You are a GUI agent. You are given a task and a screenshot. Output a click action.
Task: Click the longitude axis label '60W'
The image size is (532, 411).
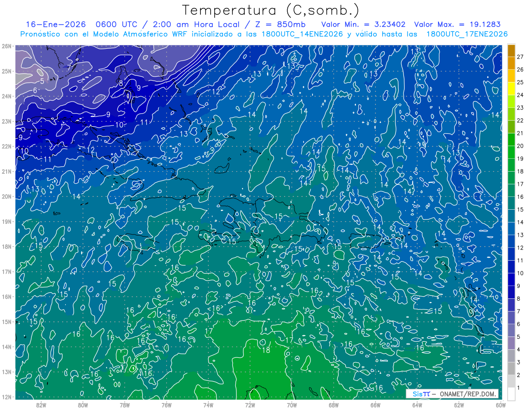pyautogui.click(x=501, y=405)
